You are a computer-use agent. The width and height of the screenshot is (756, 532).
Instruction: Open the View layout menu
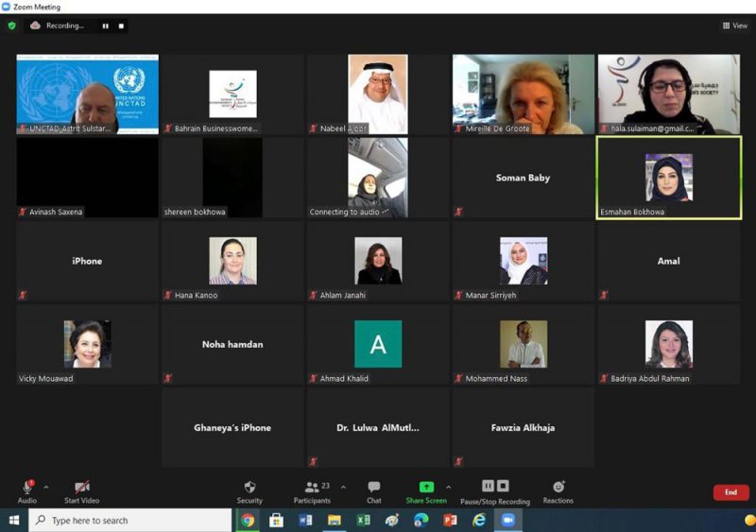735,26
